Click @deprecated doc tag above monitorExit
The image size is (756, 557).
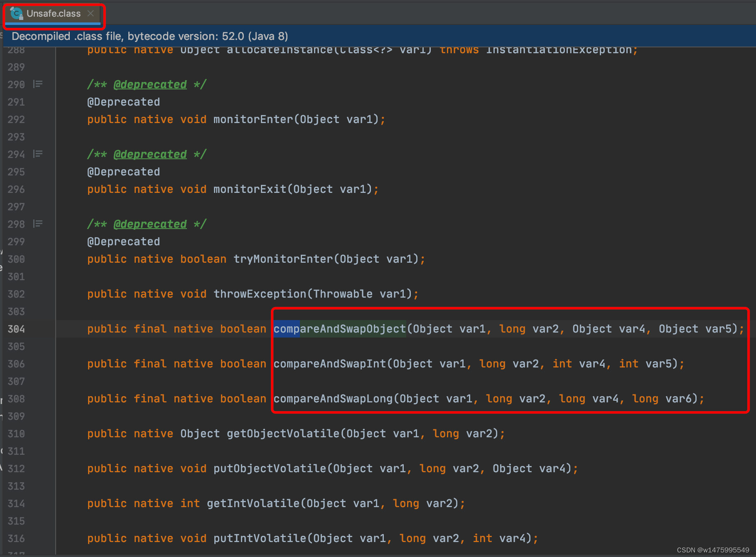click(150, 154)
